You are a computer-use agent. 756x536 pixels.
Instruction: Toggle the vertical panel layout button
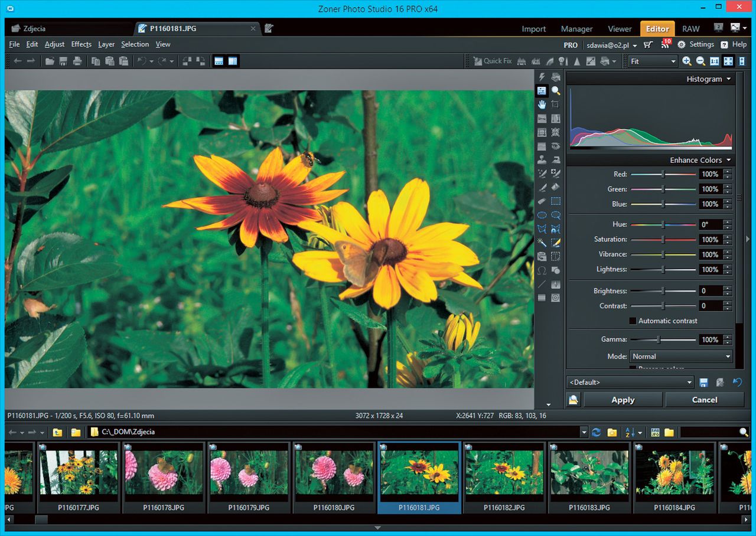pos(233,61)
